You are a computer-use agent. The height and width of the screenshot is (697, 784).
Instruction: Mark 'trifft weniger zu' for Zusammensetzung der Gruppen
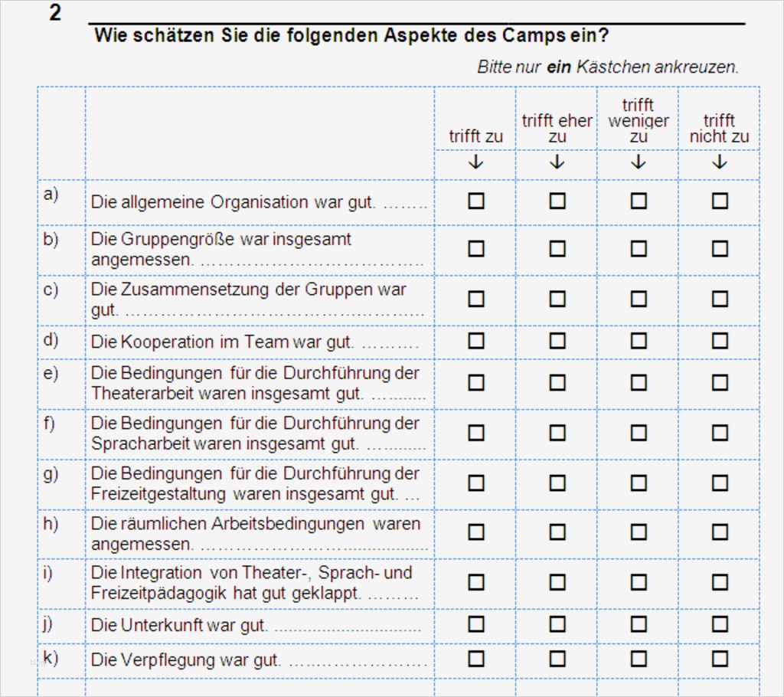pos(639,299)
